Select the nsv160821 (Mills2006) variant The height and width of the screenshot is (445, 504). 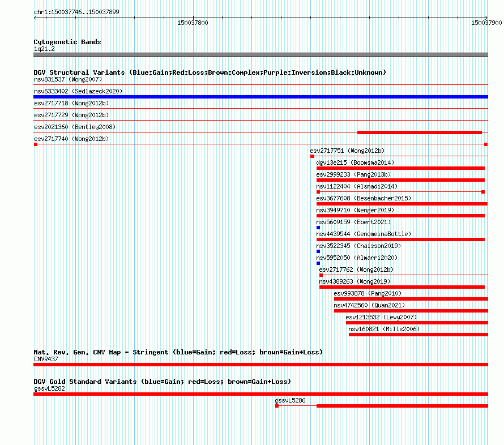tap(384, 329)
